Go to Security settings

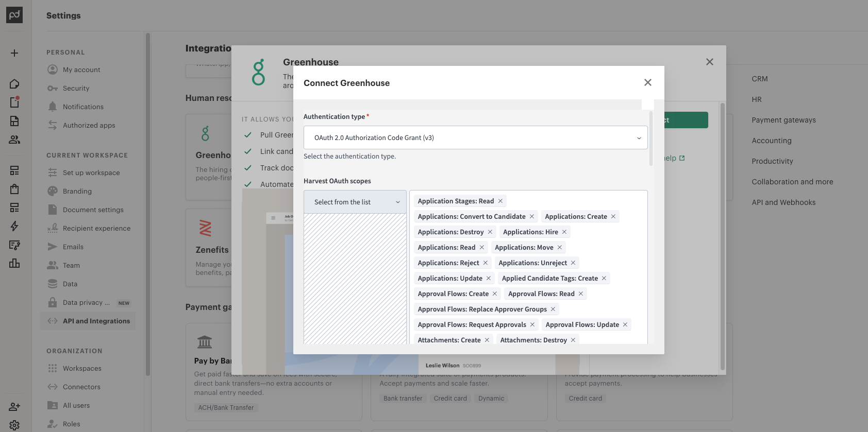coord(76,88)
